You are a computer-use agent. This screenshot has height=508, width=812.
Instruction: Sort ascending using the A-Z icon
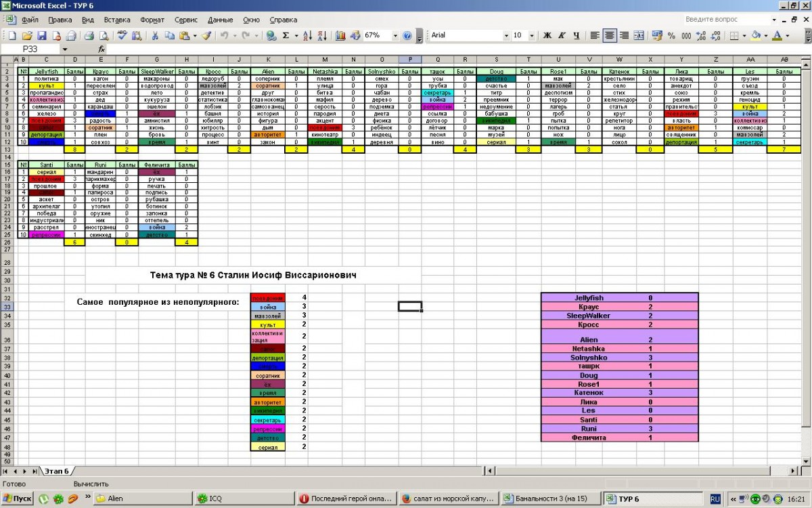click(307, 35)
